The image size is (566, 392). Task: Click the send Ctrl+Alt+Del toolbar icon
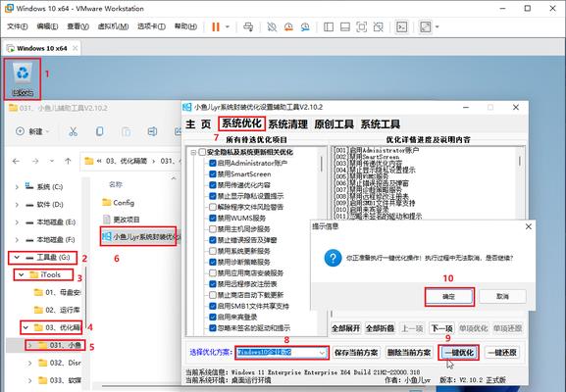(248, 26)
